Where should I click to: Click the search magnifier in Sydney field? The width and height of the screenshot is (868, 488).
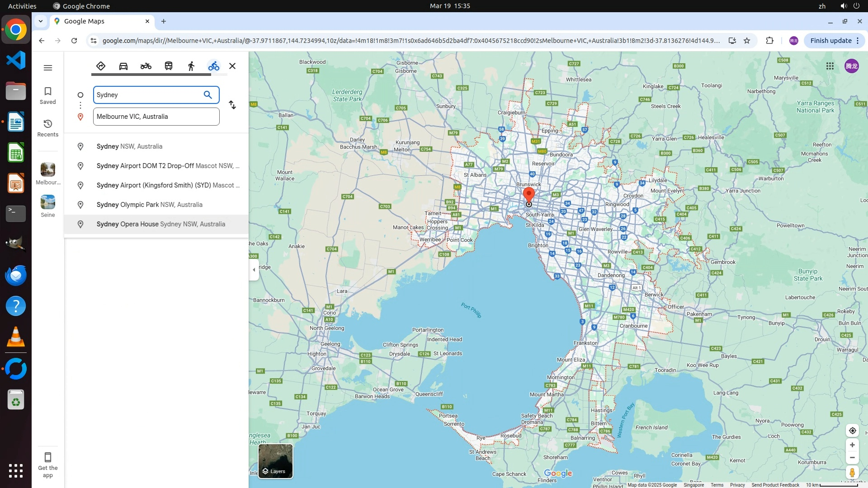(x=208, y=95)
